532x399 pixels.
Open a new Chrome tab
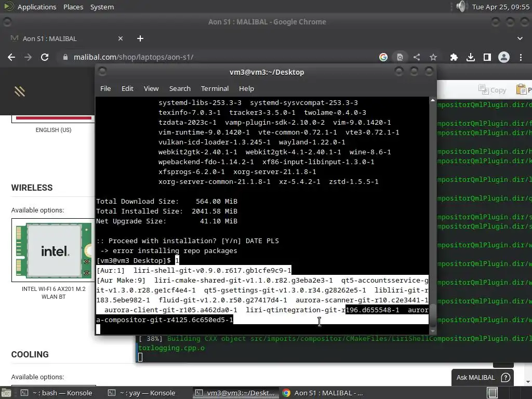point(140,38)
